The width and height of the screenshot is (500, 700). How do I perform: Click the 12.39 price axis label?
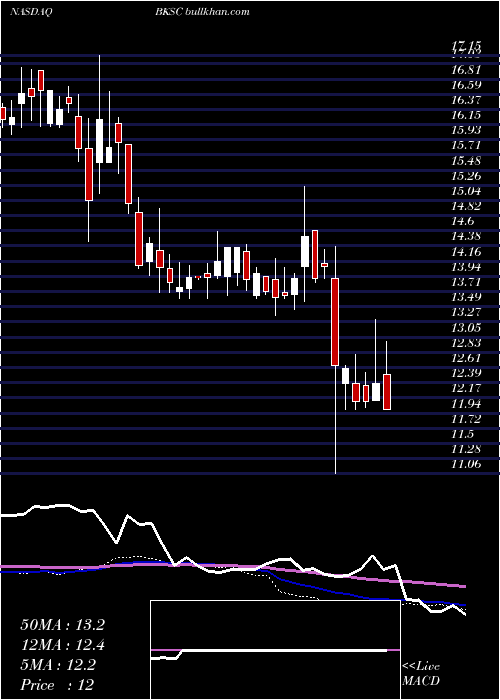tap(466, 373)
